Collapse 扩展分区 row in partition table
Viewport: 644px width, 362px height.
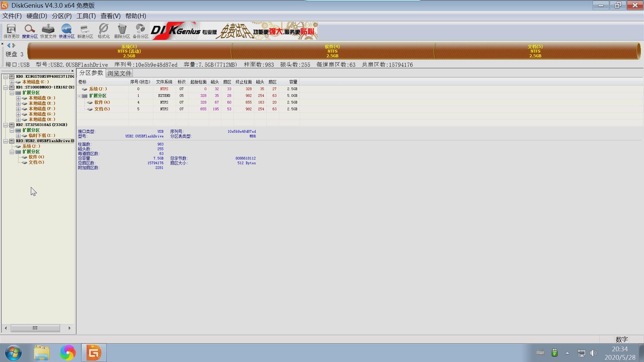(79, 96)
